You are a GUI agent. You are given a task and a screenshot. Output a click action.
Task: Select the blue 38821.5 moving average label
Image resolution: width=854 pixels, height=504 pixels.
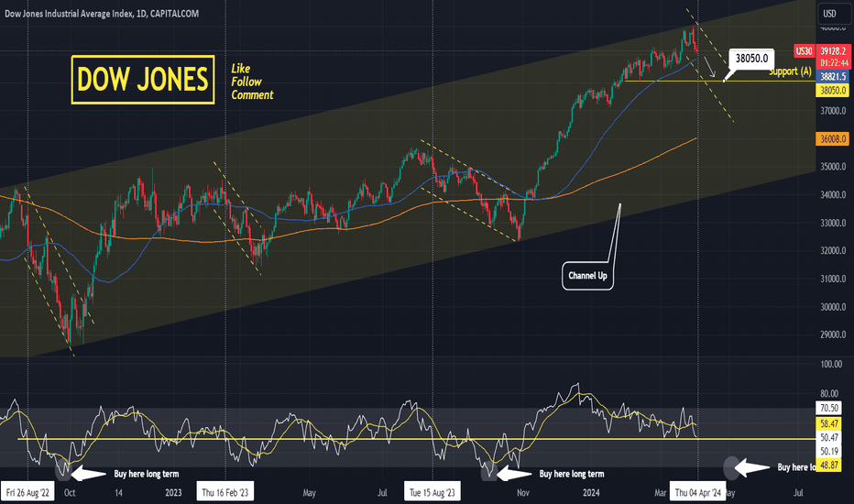[x=833, y=77]
